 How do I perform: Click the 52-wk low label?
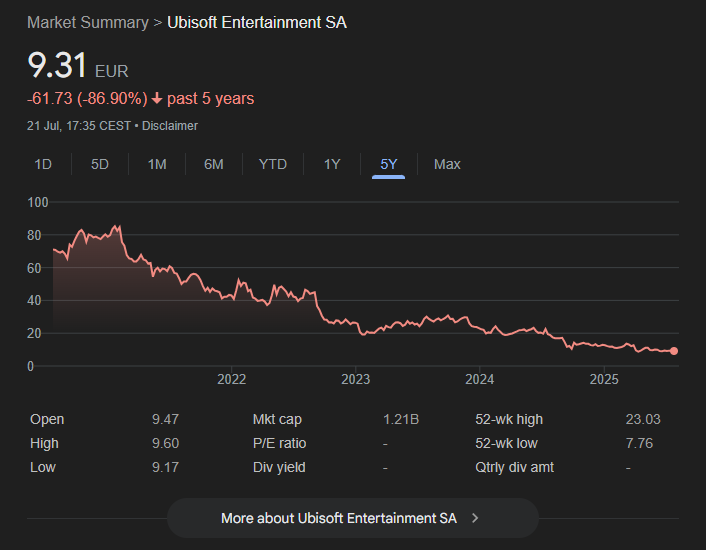click(507, 443)
